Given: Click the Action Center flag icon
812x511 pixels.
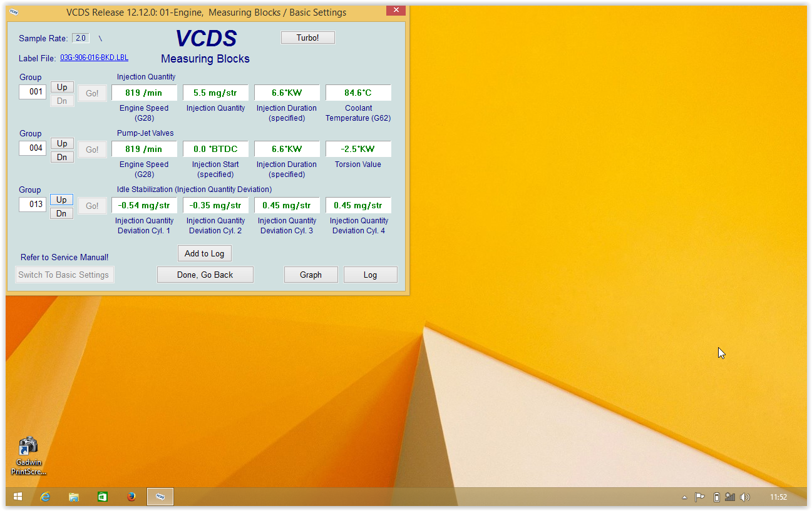Looking at the screenshot, I should point(700,497).
